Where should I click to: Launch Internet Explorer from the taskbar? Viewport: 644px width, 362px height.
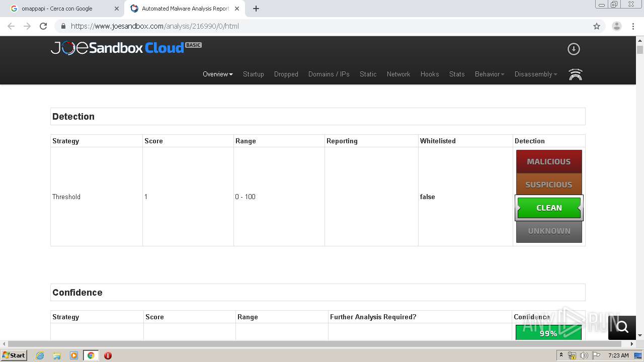tap(40, 355)
